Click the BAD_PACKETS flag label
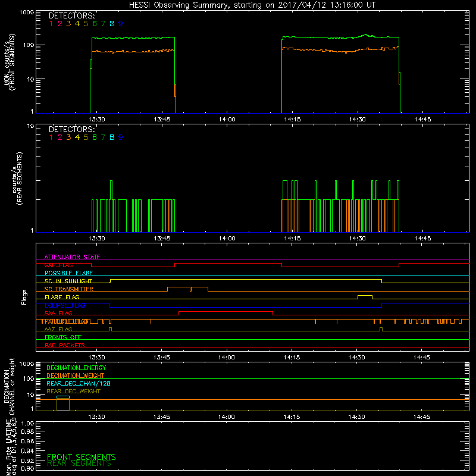 [x=65, y=345]
